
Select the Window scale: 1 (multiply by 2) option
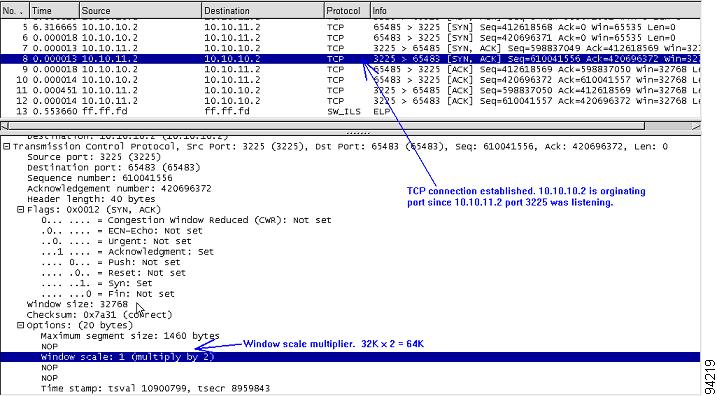click(350, 357)
